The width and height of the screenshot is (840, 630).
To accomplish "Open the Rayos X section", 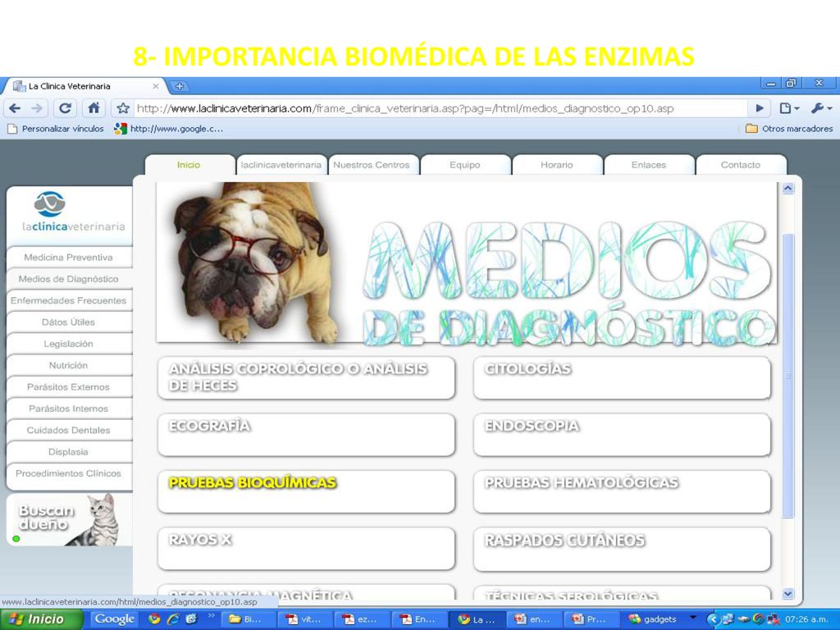I will click(x=307, y=549).
